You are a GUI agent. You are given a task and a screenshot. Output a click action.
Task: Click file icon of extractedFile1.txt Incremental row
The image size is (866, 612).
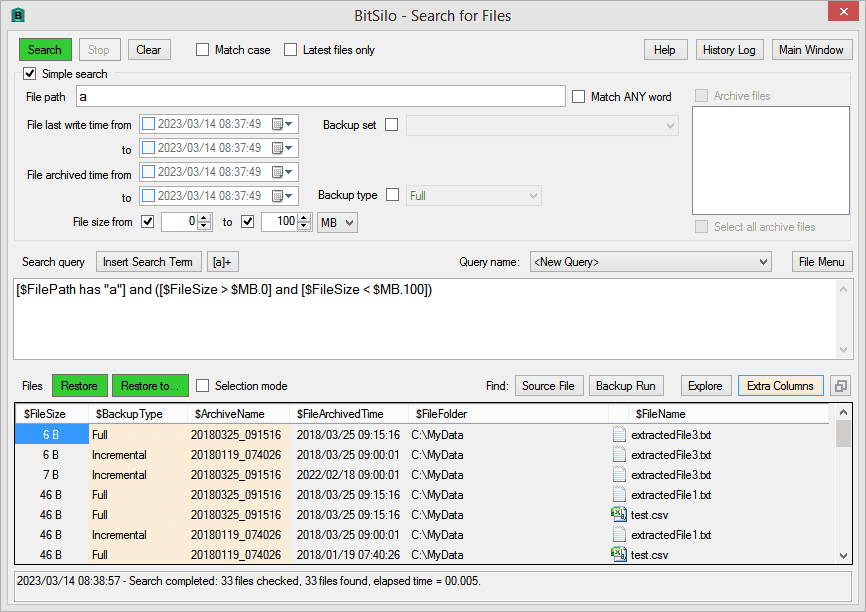point(619,534)
